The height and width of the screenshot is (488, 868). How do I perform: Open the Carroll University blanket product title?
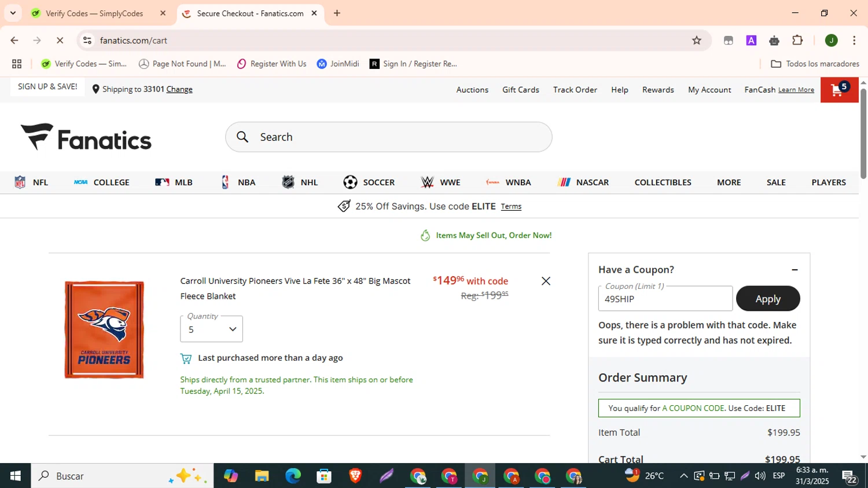[295, 288]
